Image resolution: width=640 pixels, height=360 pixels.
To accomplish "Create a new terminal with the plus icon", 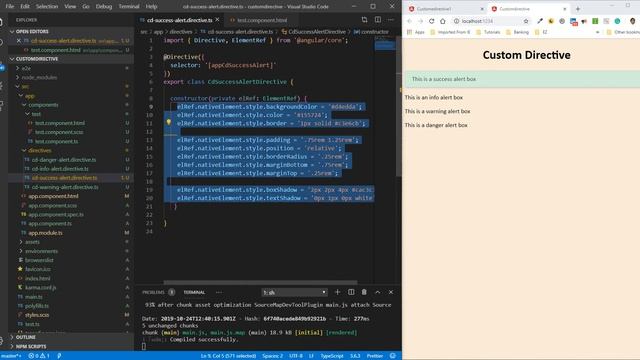I will pyautogui.click(x=337, y=292).
